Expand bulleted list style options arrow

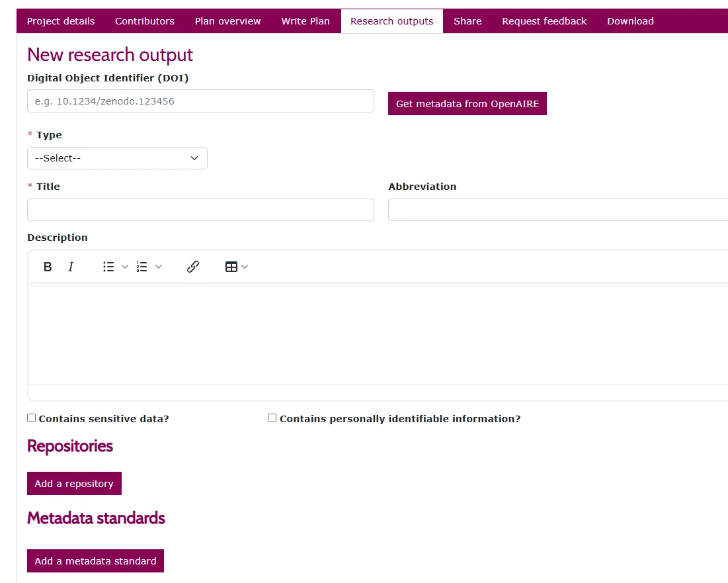coord(125,267)
